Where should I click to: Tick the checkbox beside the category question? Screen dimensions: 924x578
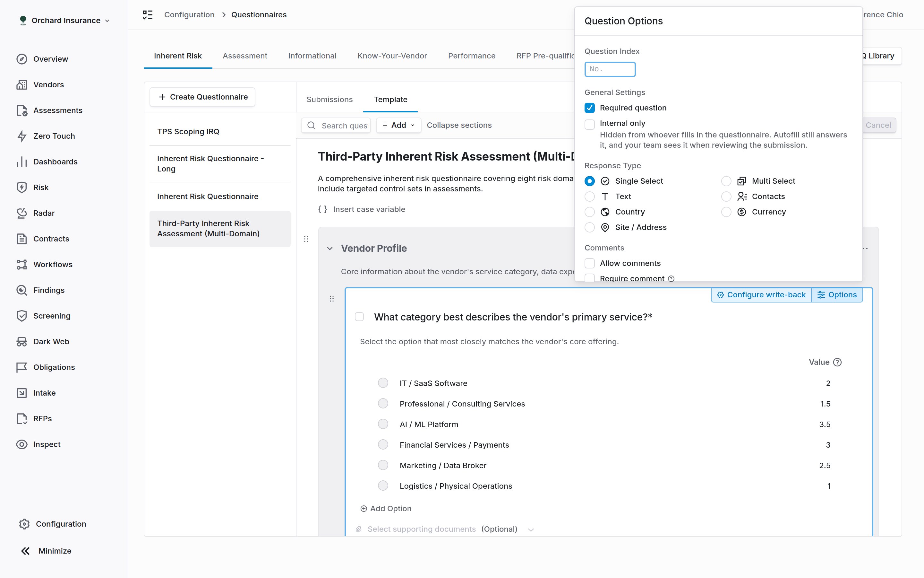point(359,317)
